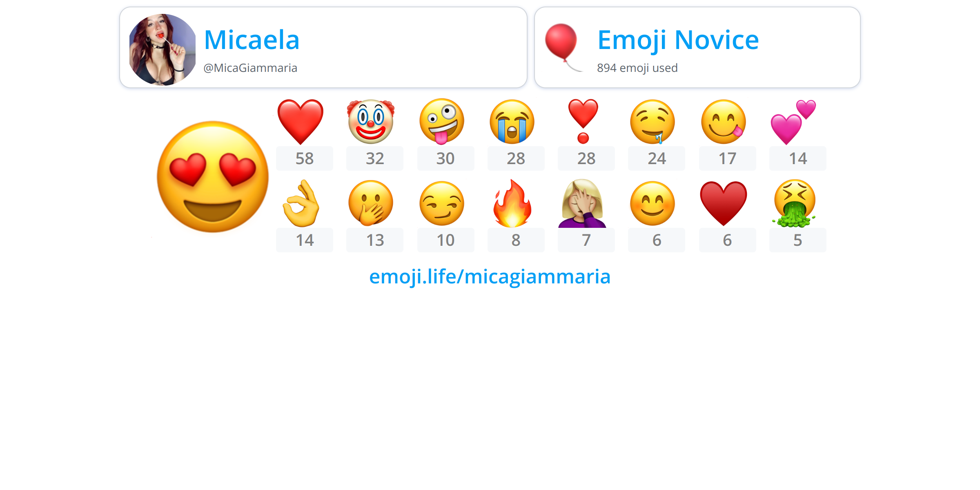980x490 pixels.
Task: Click the green vomiting face emoji
Action: pos(794,203)
